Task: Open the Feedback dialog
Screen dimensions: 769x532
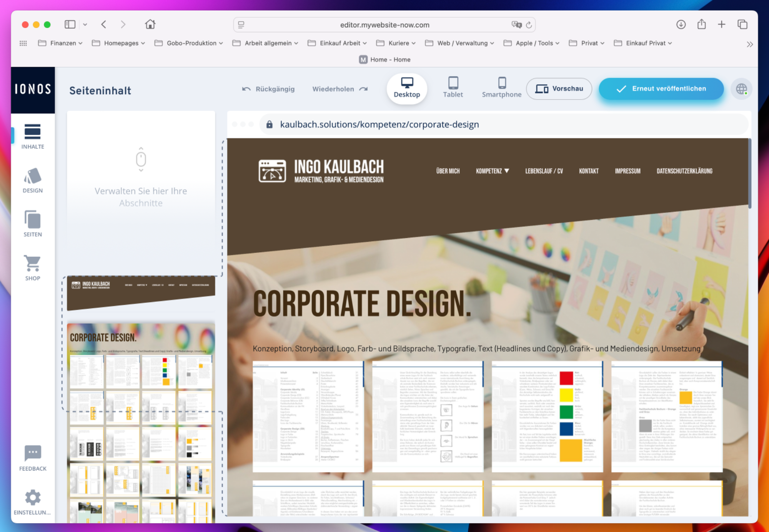Action: (x=33, y=458)
